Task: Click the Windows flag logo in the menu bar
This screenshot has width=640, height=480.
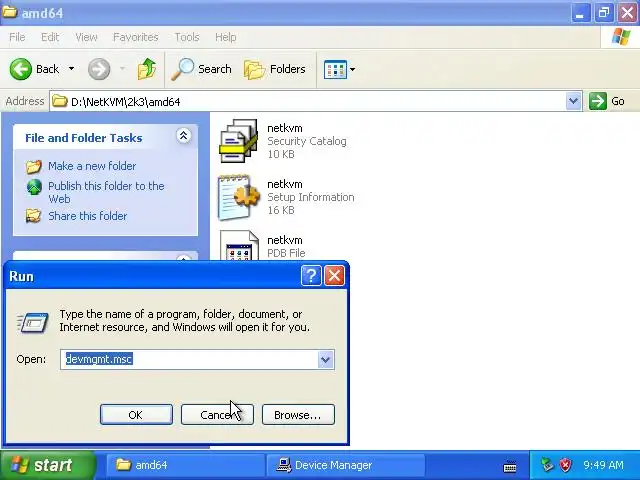Action: point(621,37)
